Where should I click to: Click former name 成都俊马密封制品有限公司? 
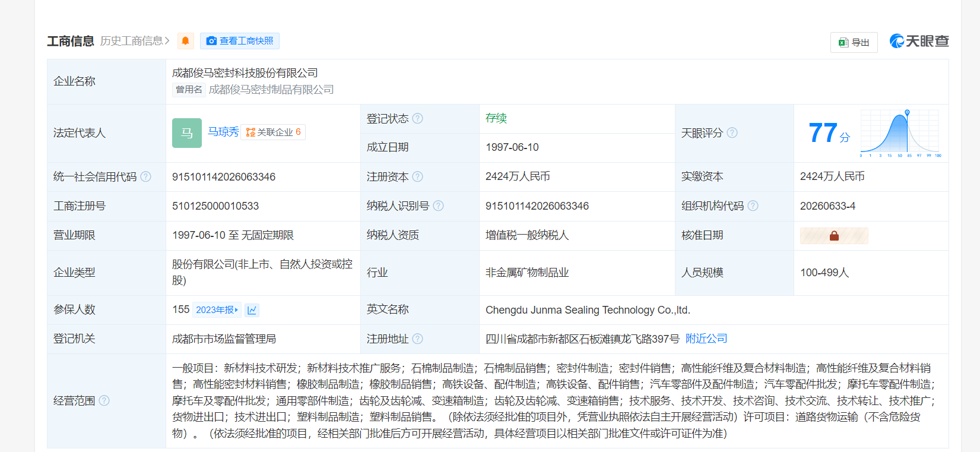(271, 90)
